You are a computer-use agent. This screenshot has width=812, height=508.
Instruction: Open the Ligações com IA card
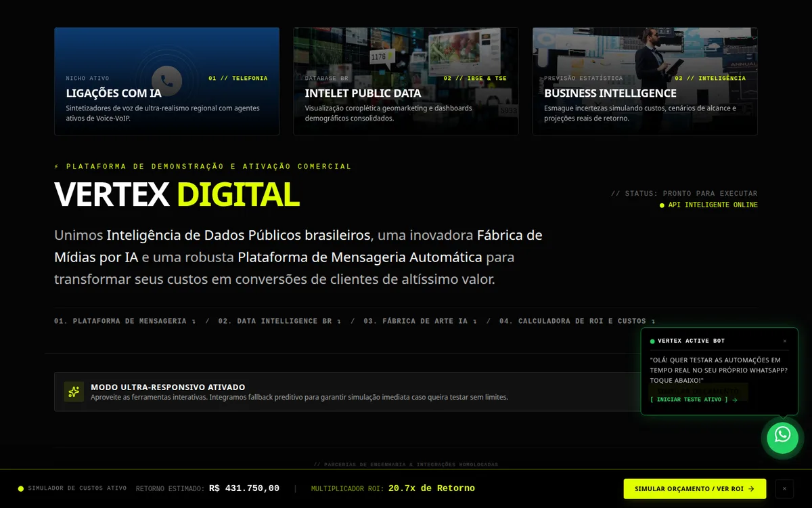click(167, 81)
